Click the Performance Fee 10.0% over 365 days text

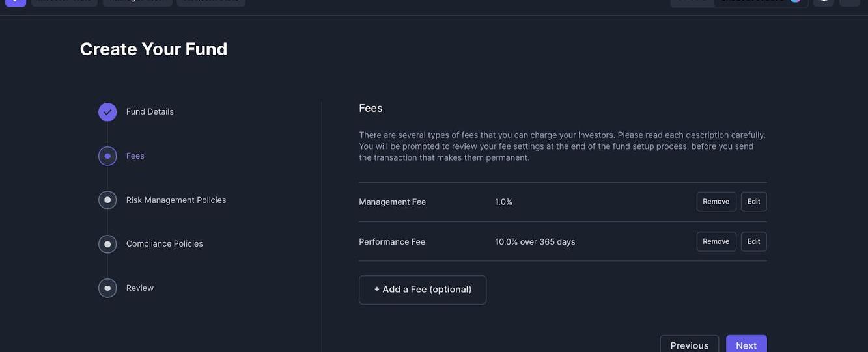[535, 242]
